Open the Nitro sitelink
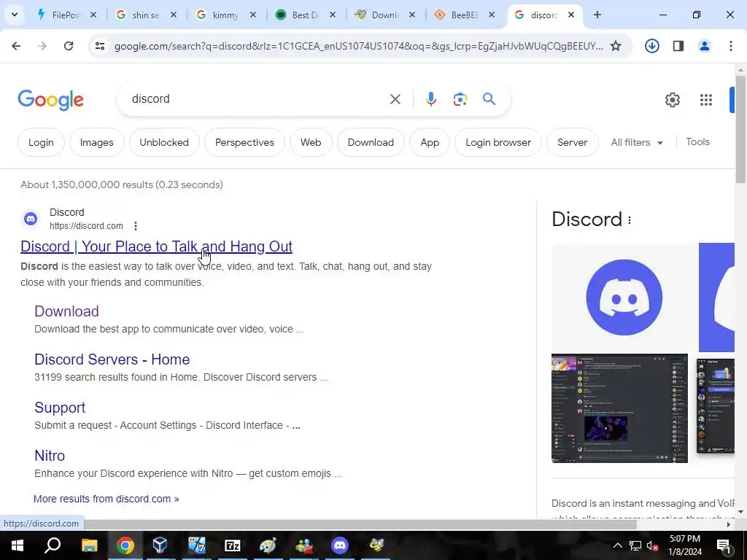The width and height of the screenshot is (747, 560). [50, 456]
